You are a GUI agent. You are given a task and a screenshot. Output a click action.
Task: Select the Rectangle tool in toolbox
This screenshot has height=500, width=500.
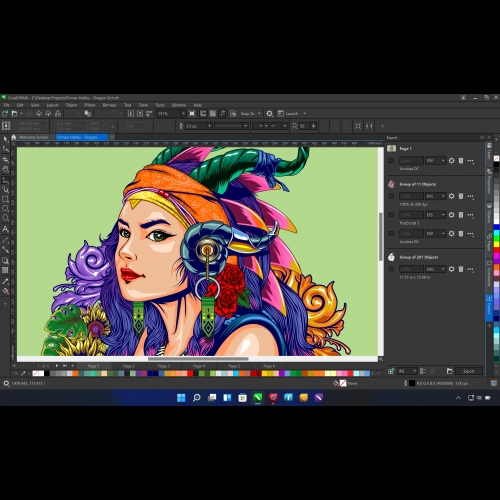tap(5, 199)
